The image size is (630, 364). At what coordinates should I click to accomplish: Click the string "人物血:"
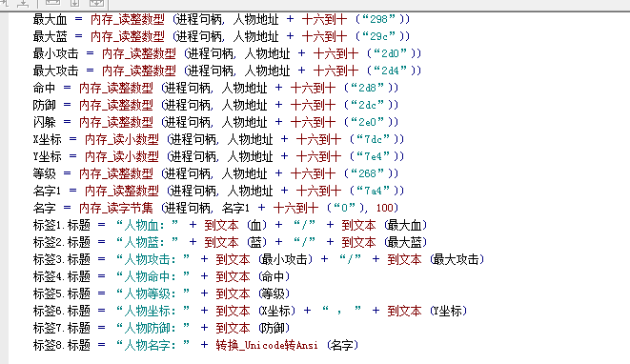147,226
